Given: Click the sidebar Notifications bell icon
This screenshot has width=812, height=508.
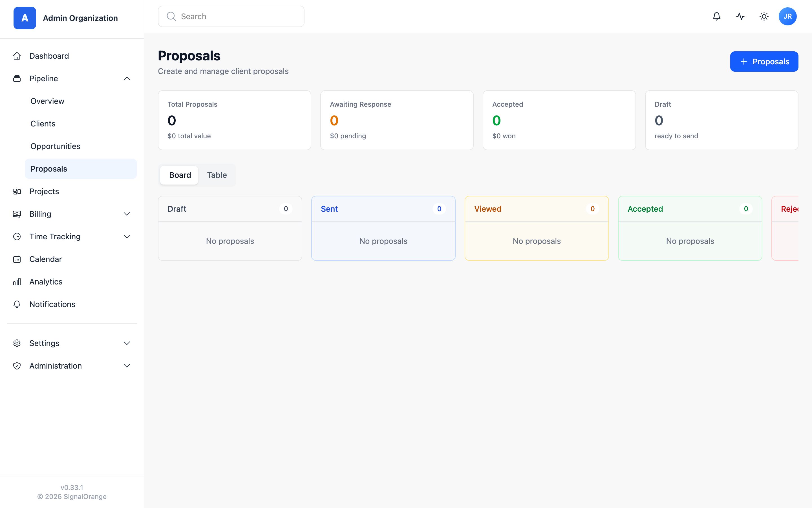Looking at the screenshot, I should pyautogui.click(x=17, y=304).
